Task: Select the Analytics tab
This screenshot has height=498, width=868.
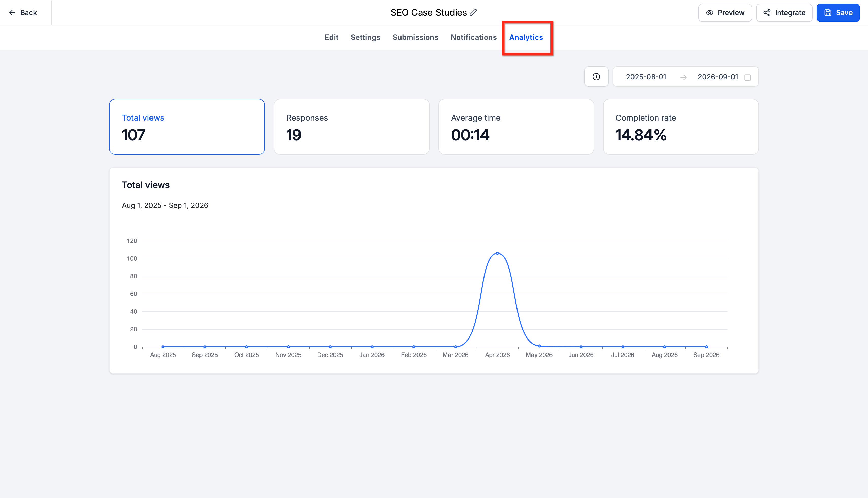Action: coord(526,37)
